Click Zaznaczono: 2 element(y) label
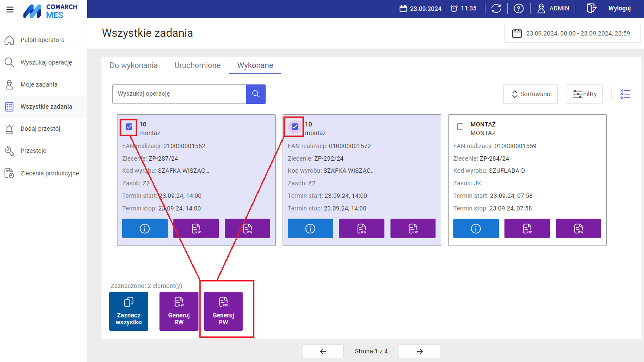 click(146, 286)
